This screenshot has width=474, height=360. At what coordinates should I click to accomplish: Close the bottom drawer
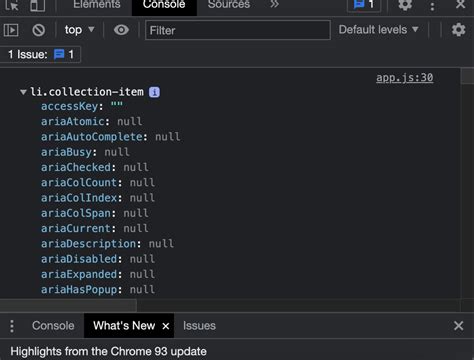458,326
